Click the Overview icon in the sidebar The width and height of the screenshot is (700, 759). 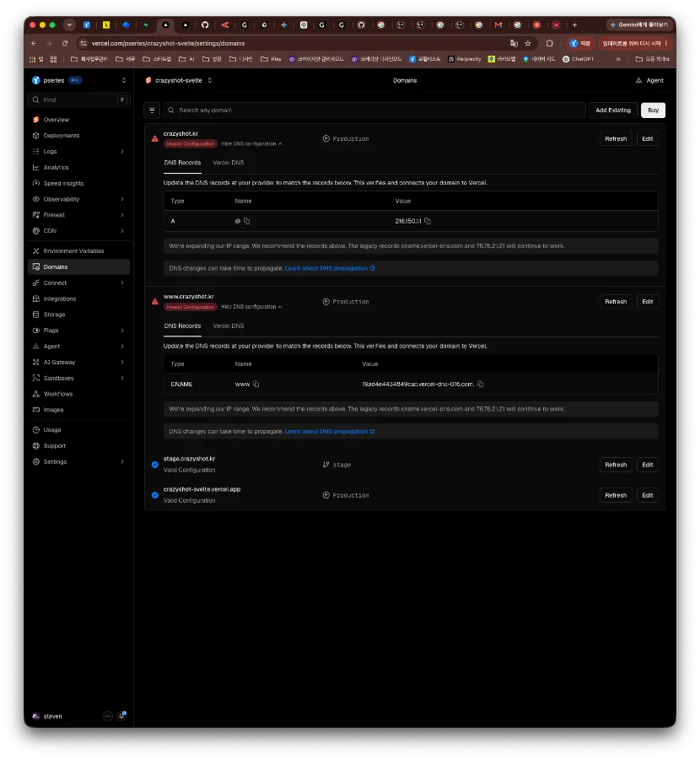click(x=35, y=120)
